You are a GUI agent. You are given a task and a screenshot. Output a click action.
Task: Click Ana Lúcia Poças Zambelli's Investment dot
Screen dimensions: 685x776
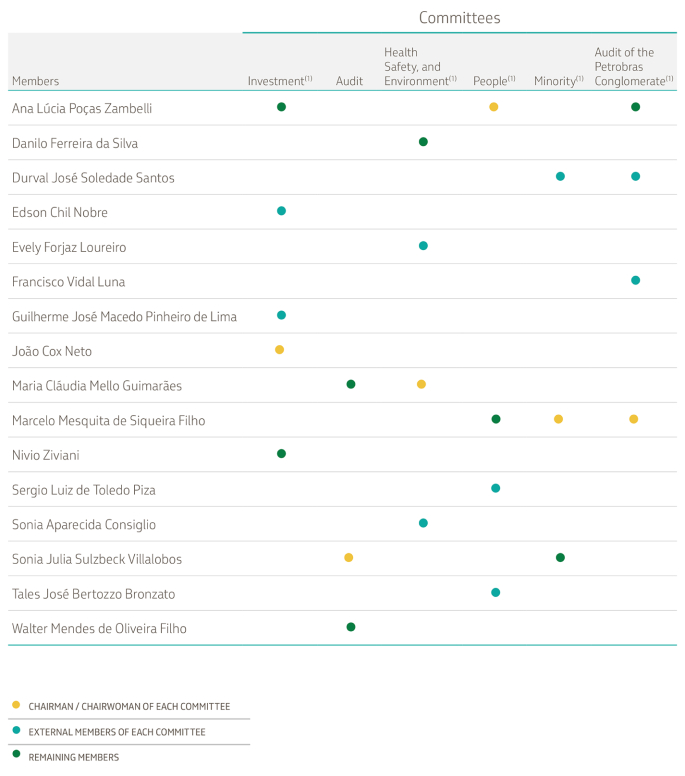click(x=281, y=107)
